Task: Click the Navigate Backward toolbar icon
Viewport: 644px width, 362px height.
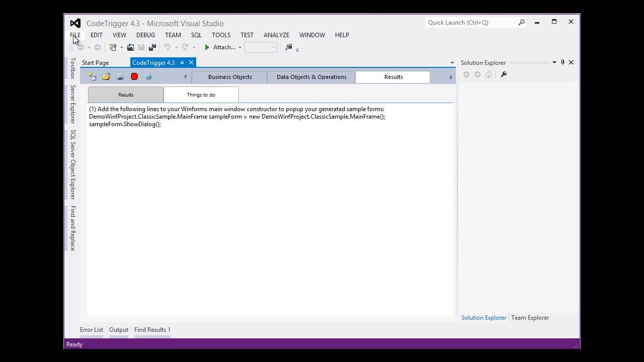Action: pyautogui.click(x=80, y=47)
